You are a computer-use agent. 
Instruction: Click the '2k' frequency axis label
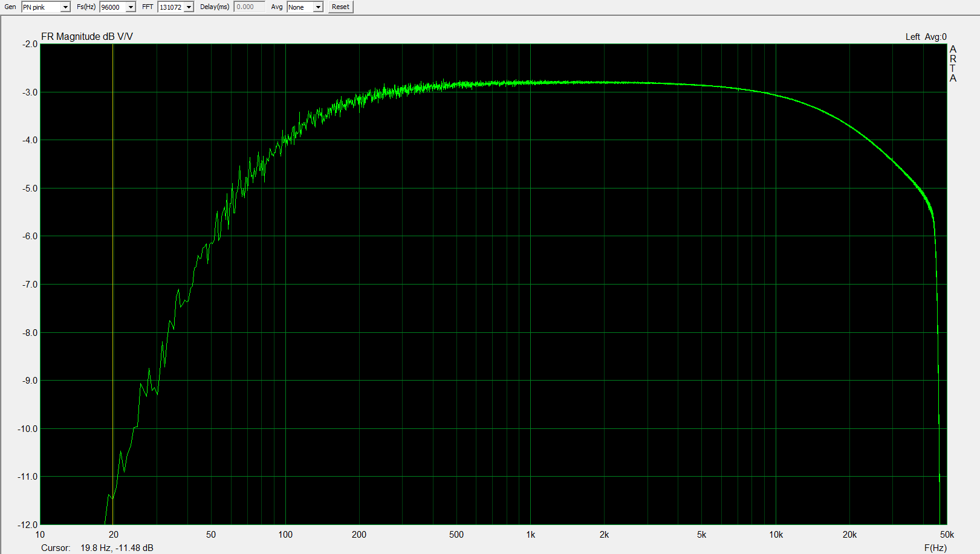click(x=604, y=535)
